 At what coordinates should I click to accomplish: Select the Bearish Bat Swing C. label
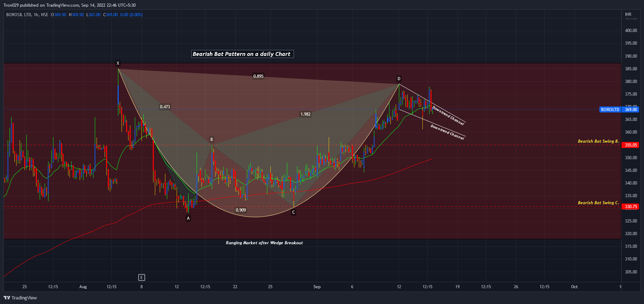[598, 203]
